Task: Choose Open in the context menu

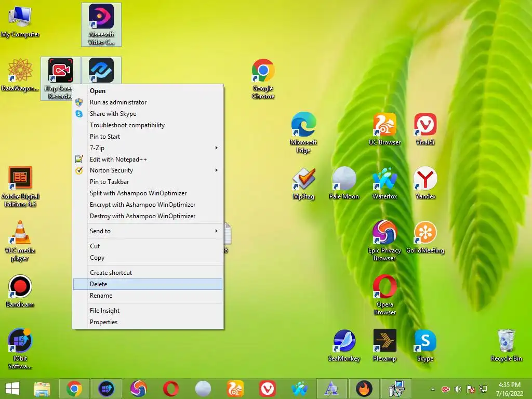Action: [x=148, y=90]
